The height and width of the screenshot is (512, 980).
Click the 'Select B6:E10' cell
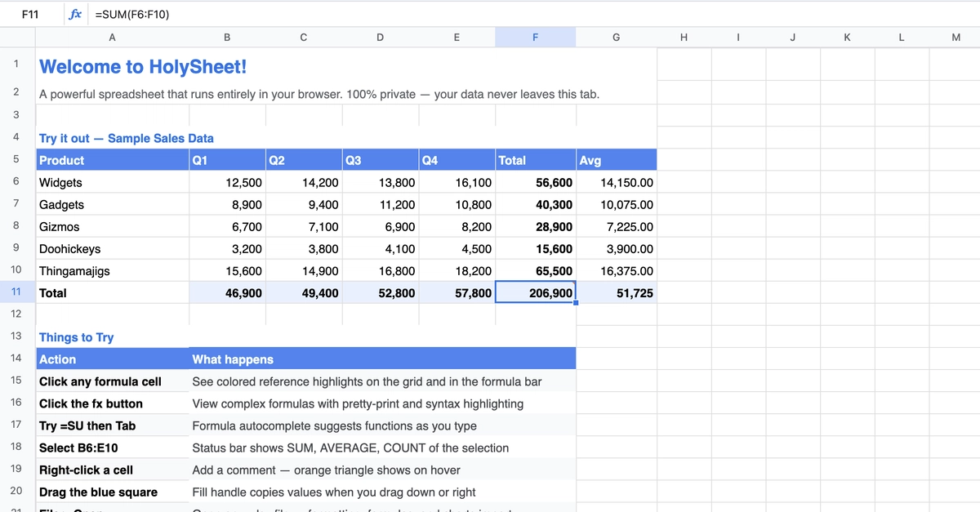[x=113, y=447]
